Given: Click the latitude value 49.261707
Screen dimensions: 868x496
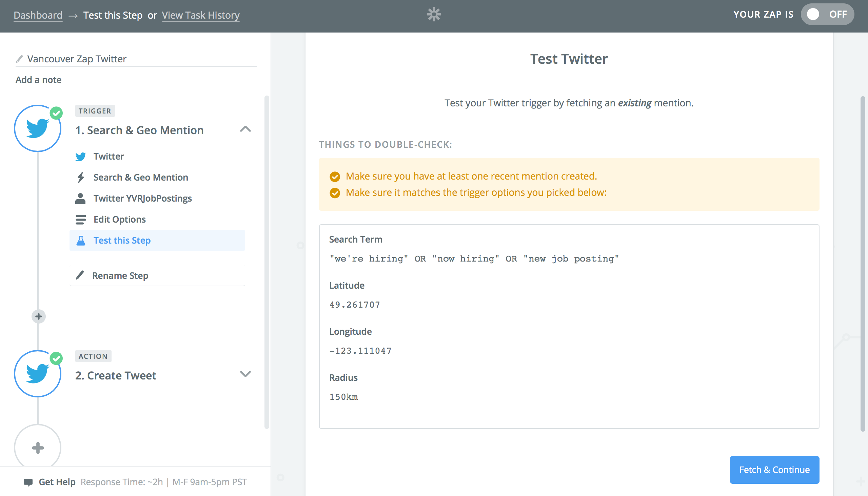Looking at the screenshot, I should coord(355,305).
